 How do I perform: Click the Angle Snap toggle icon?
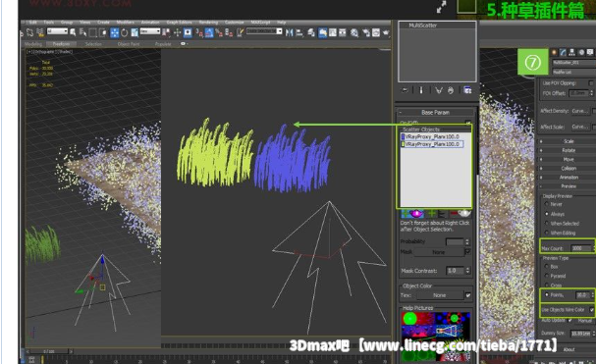point(209,32)
